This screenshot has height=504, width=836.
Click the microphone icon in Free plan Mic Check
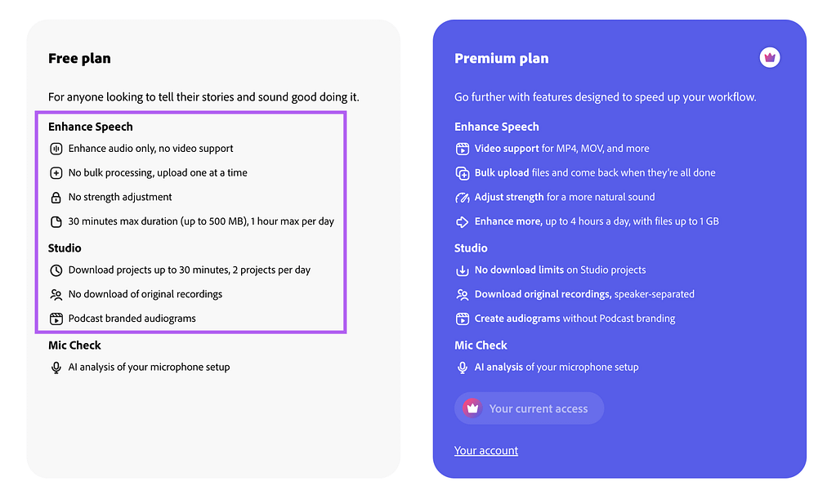click(x=56, y=368)
